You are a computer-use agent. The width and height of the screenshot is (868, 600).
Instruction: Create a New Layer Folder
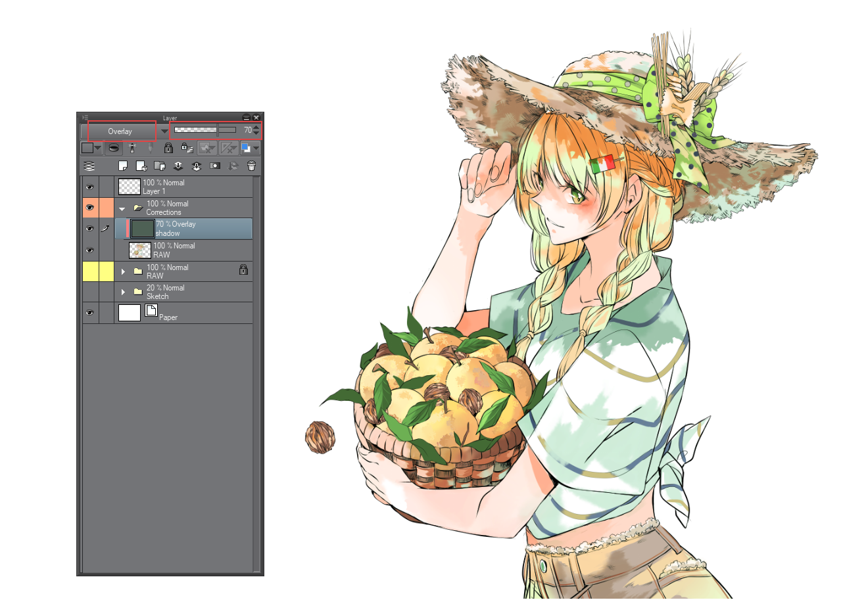click(159, 166)
